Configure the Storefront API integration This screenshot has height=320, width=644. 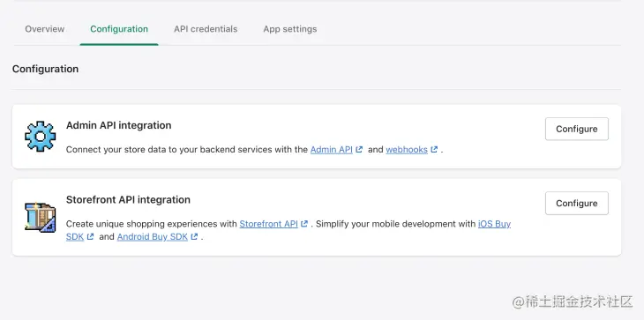(577, 203)
